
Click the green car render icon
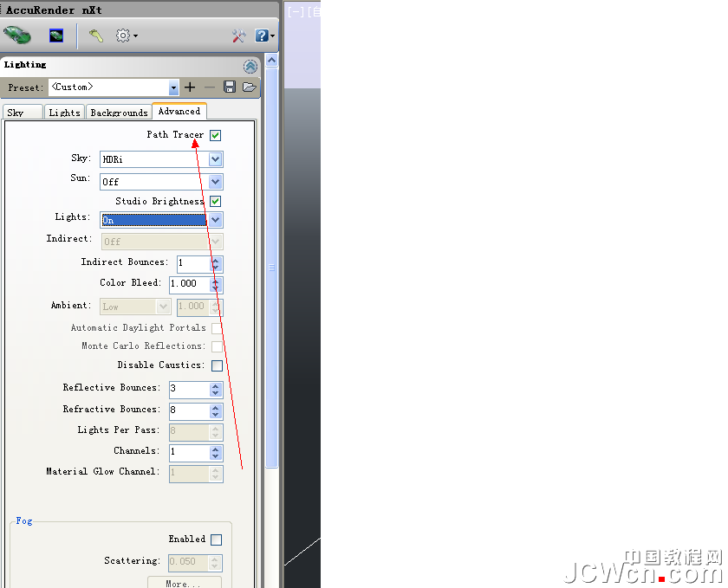click(x=16, y=36)
